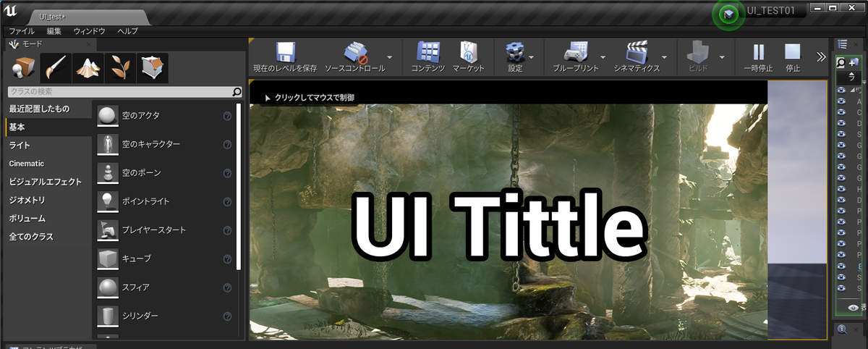Click the ポイントライト bulb icon
The width and height of the screenshot is (868, 349).
pos(107,201)
